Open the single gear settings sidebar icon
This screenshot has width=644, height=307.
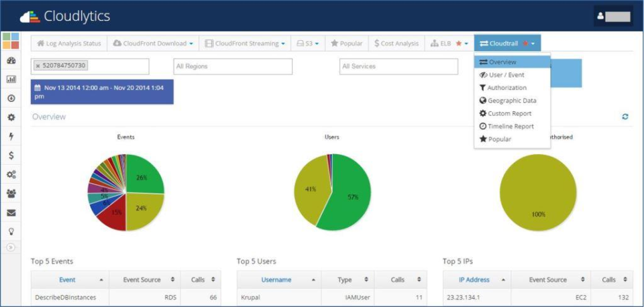point(11,117)
